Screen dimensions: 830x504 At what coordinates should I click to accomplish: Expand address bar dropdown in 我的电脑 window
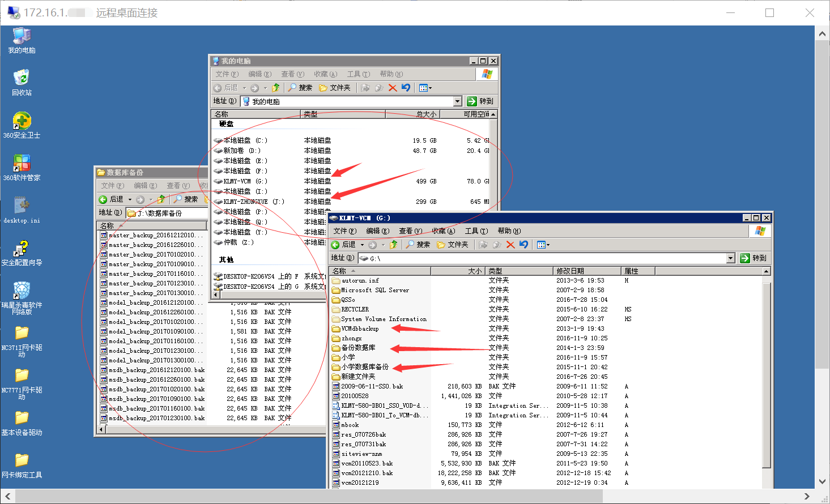tap(457, 101)
